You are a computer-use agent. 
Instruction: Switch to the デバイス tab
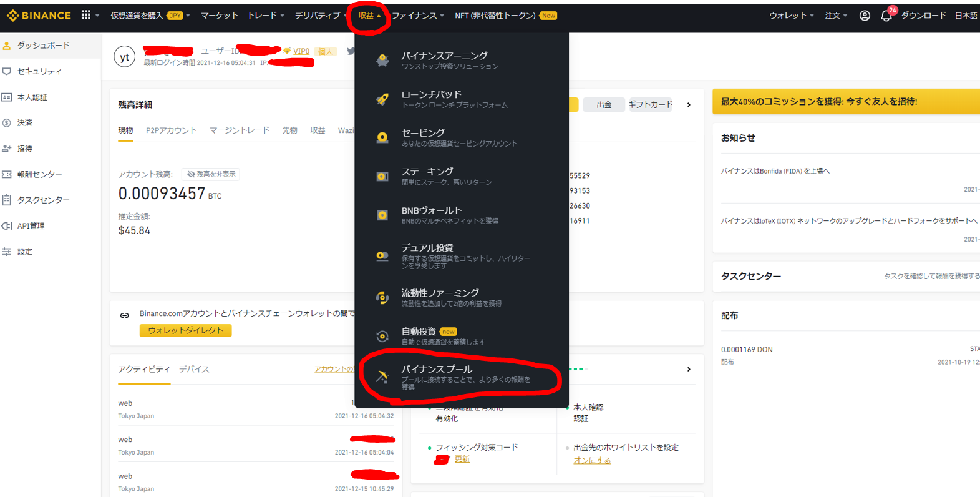pos(194,370)
